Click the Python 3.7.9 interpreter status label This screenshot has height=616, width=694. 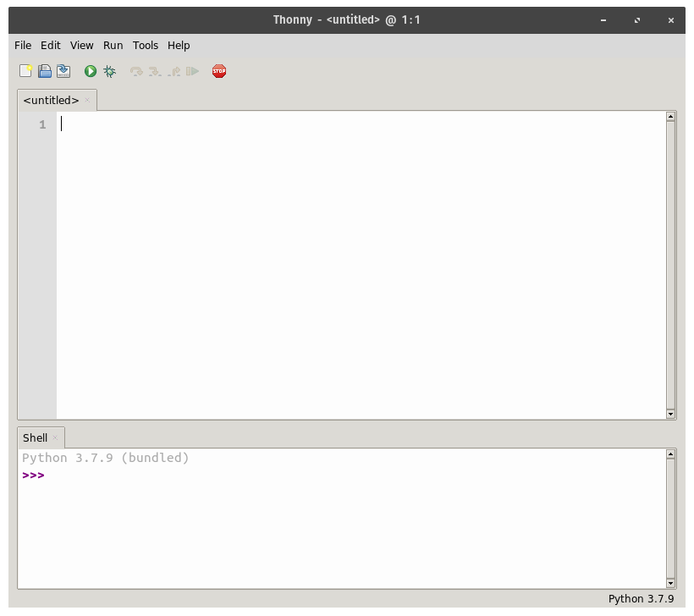(x=641, y=599)
